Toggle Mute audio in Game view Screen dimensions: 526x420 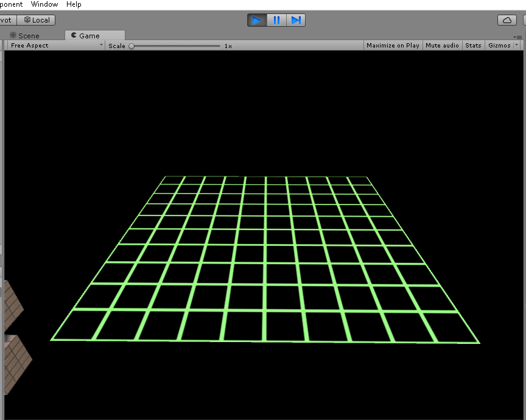pos(442,45)
